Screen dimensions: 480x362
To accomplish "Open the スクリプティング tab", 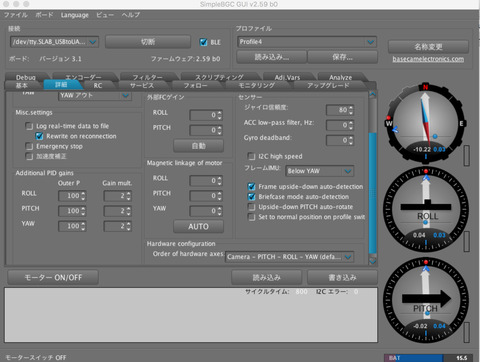I will click(x=219, y=77).
